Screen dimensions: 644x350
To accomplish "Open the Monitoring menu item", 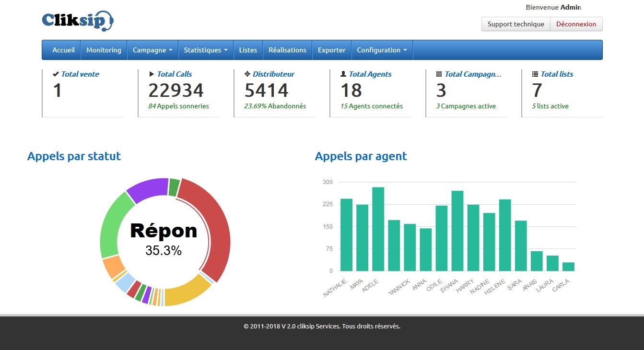I will point(104,50).
